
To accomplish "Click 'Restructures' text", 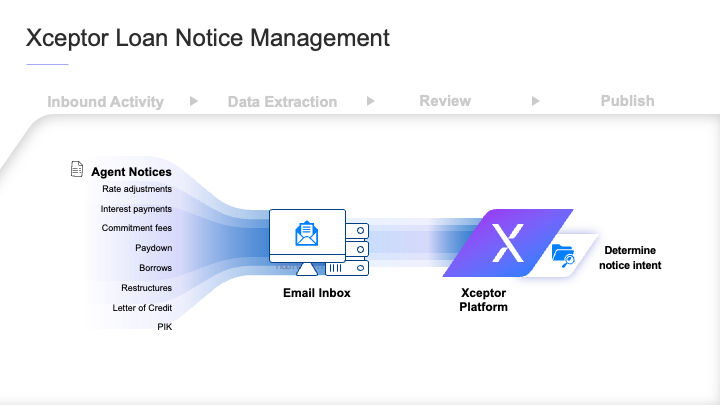I will click(x=146, y=288).
